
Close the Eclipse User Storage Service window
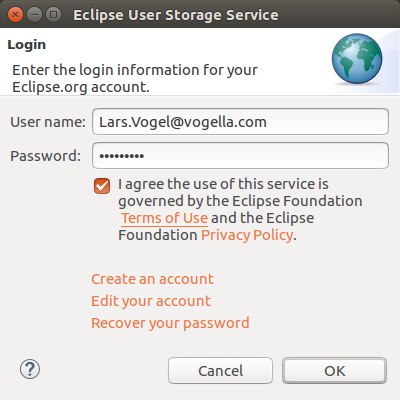15,15
